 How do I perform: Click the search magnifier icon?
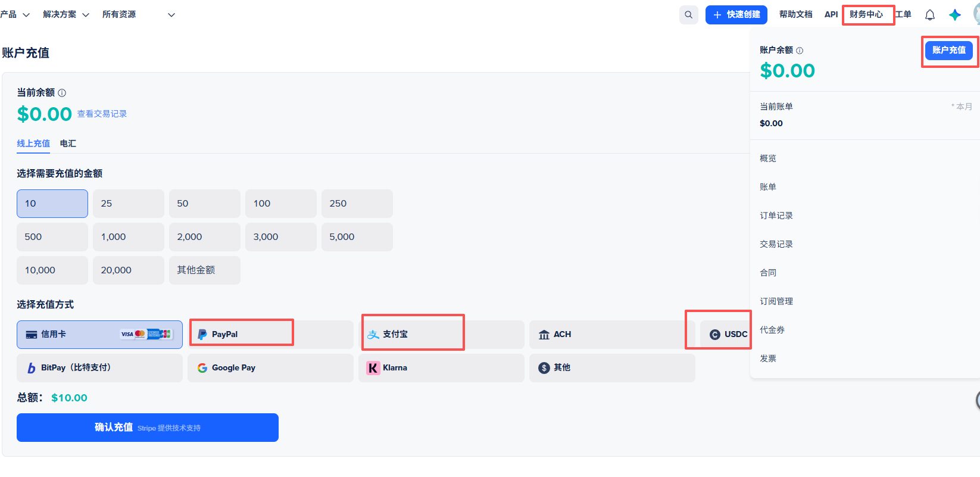tap(688, 15)
